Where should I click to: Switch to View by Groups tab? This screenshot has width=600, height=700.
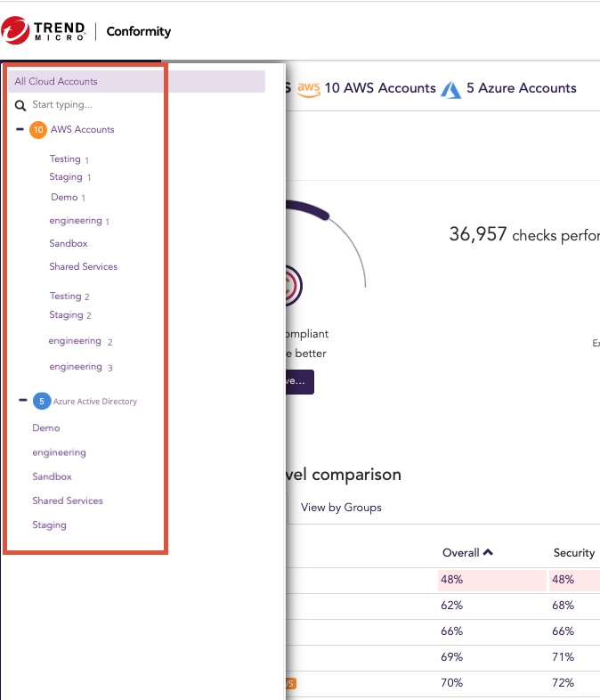tap(341, 508)
